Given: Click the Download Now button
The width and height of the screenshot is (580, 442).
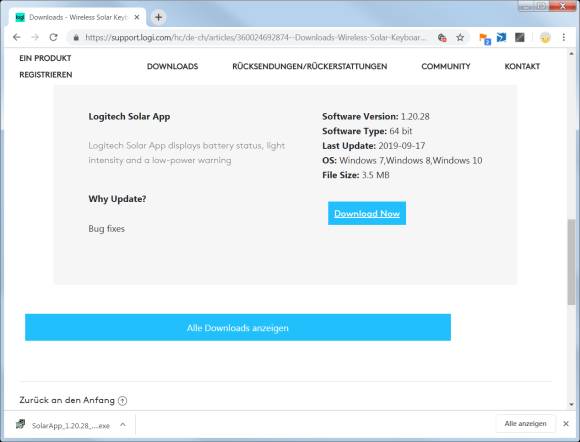Looking at the screenshot, I should (367, 213).
